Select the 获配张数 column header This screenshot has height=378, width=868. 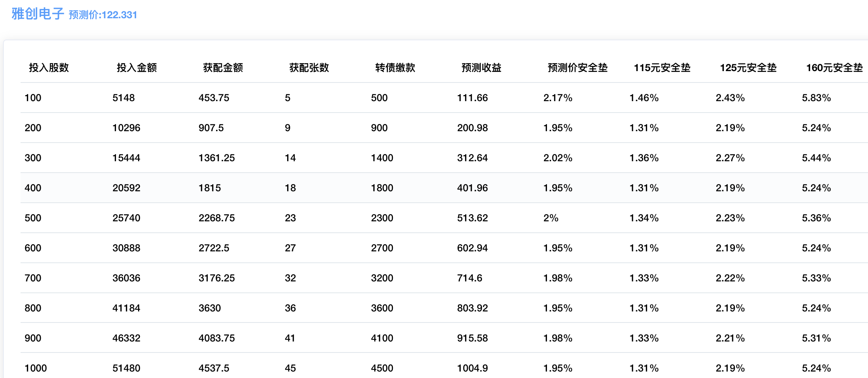click(x=309, y=68)
